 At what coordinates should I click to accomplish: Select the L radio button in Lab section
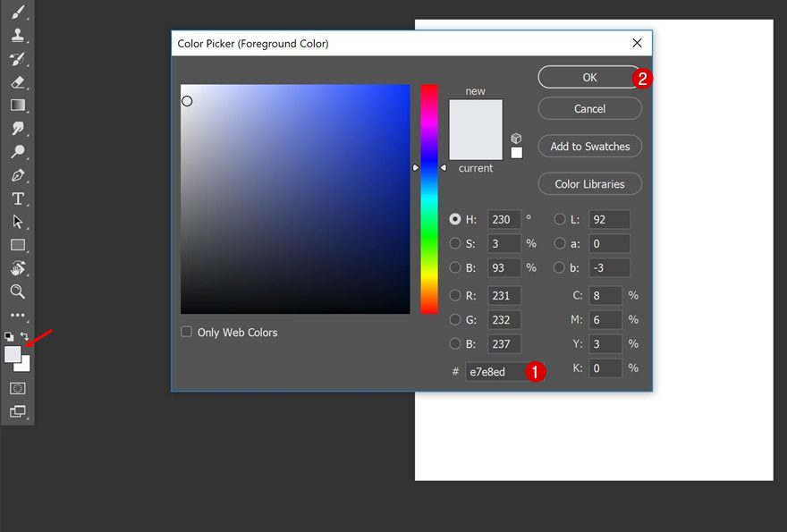(559, 219)
